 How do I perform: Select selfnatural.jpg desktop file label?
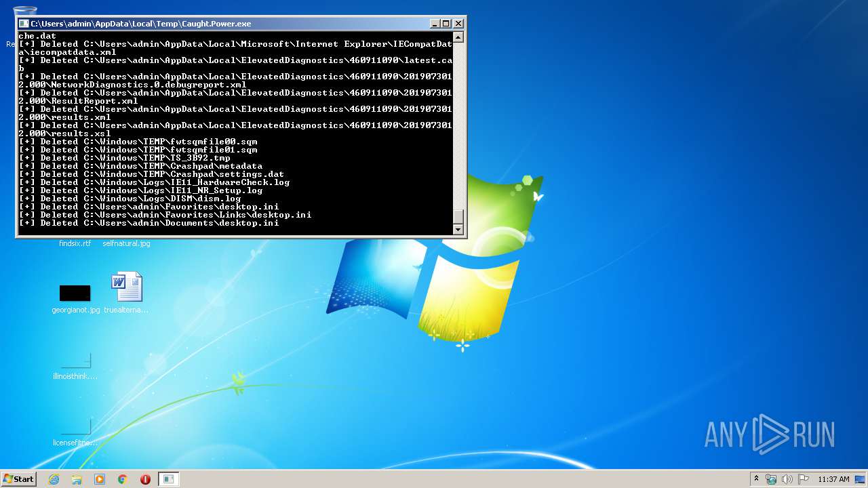127,243
